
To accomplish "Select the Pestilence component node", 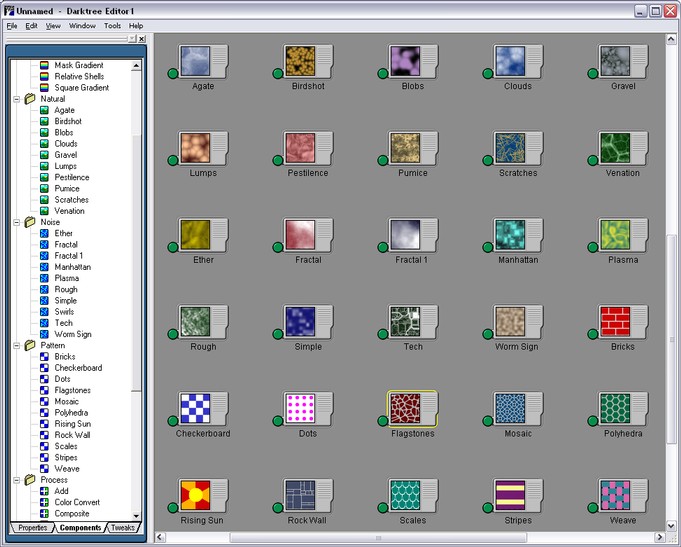I will coord(308,149).
